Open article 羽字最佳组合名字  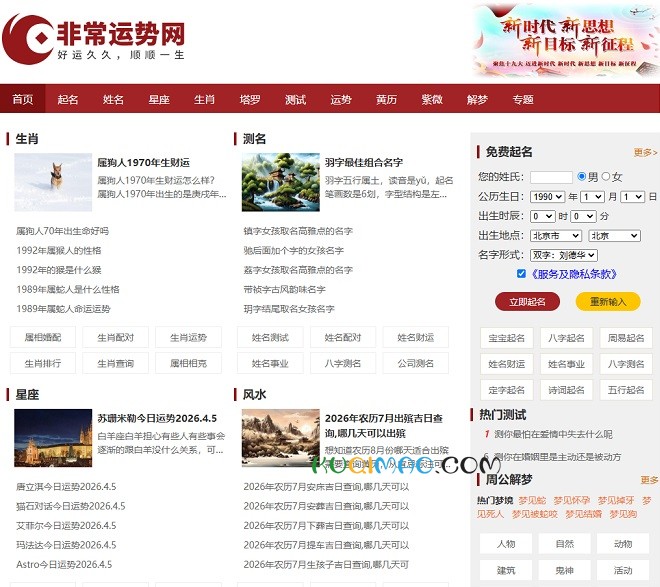tap(364, 163)
